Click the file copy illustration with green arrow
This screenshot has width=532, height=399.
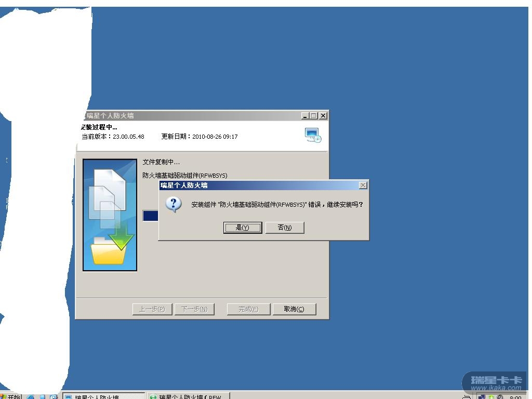coord(110,215)
